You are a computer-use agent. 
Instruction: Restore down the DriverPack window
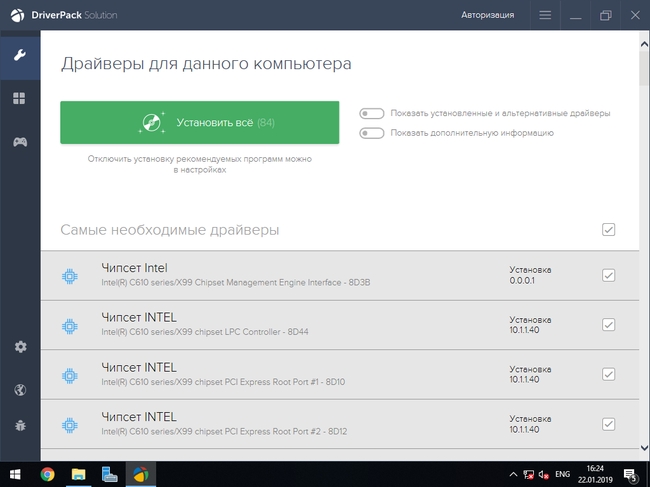(x=606, y=15)
